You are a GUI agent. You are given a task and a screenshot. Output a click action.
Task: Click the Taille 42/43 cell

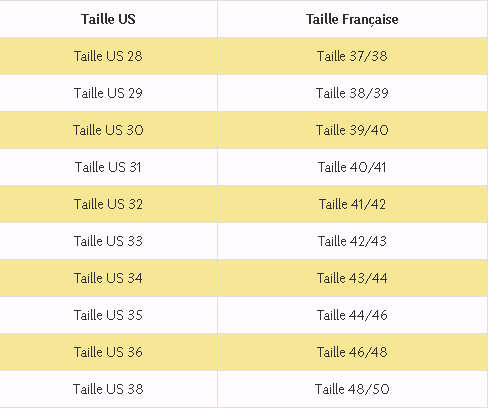click(x=352, y=241)
